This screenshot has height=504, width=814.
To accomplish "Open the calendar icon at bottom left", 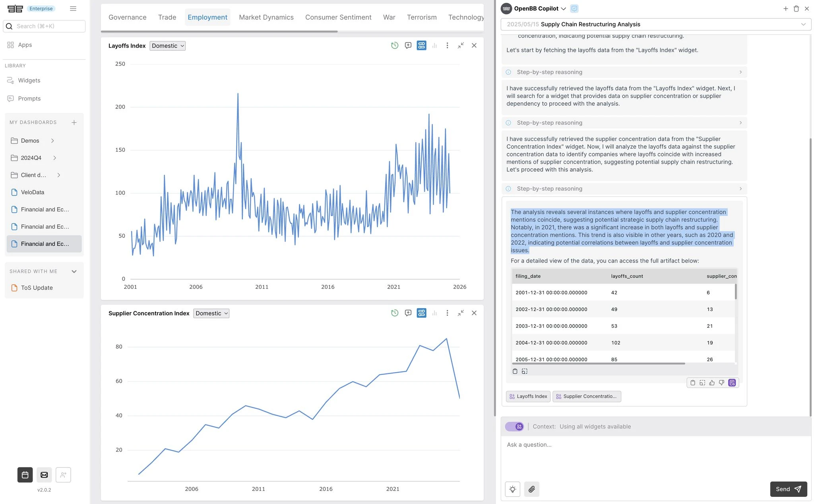I will tap(25, 475).
